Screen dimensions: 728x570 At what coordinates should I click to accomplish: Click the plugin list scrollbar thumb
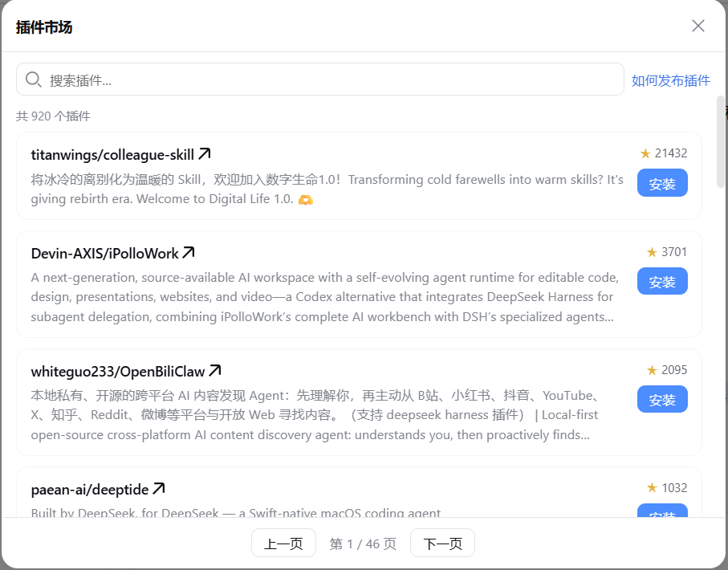(721, 141)
